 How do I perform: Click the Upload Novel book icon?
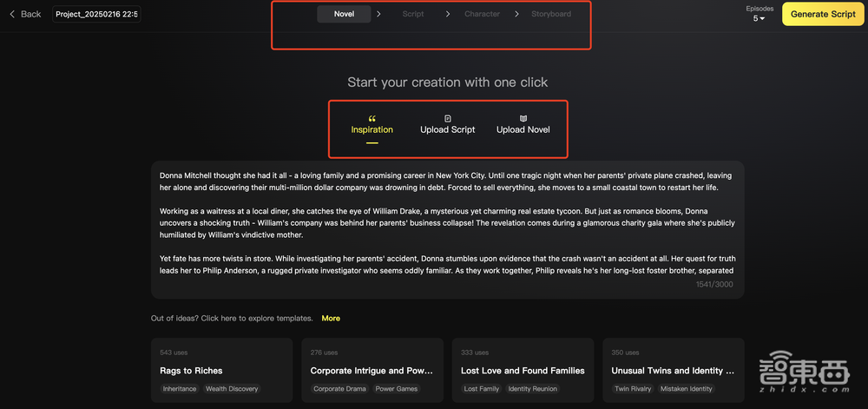pyautogui.click(x=523, y=118)
